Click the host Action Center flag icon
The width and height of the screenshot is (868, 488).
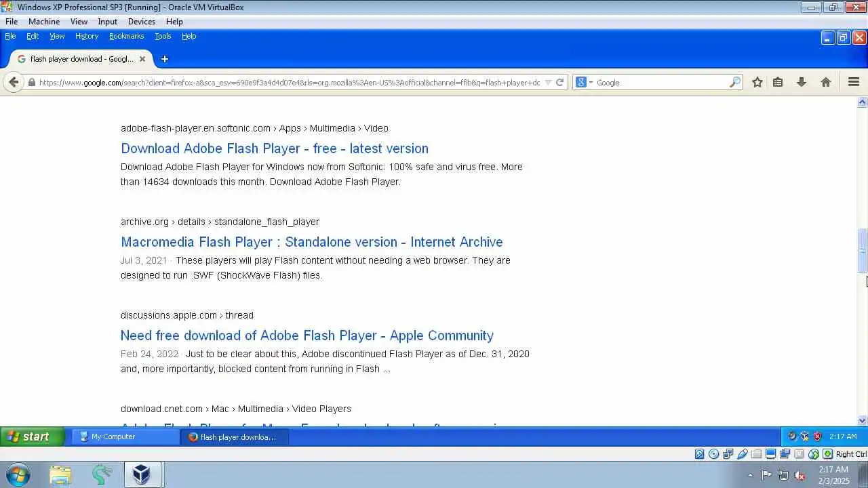(766, 475)
